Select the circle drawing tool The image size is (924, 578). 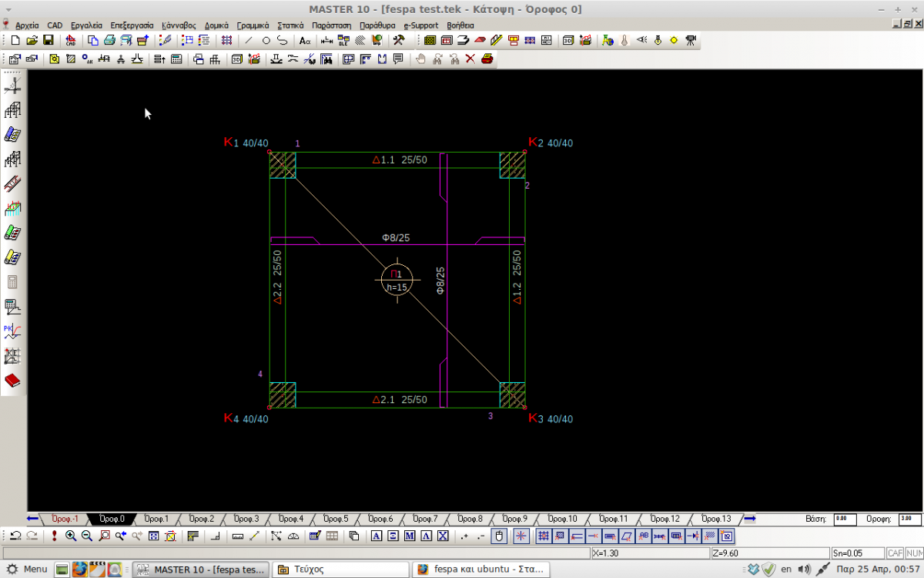click(x=266, y=40)
